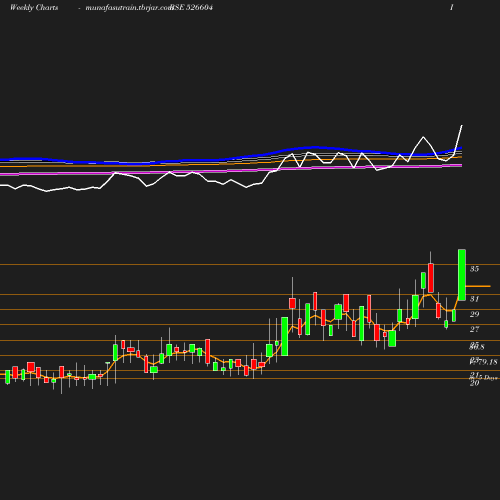
Task: Click the end of the blue moving average line
Action: (460, 148)
